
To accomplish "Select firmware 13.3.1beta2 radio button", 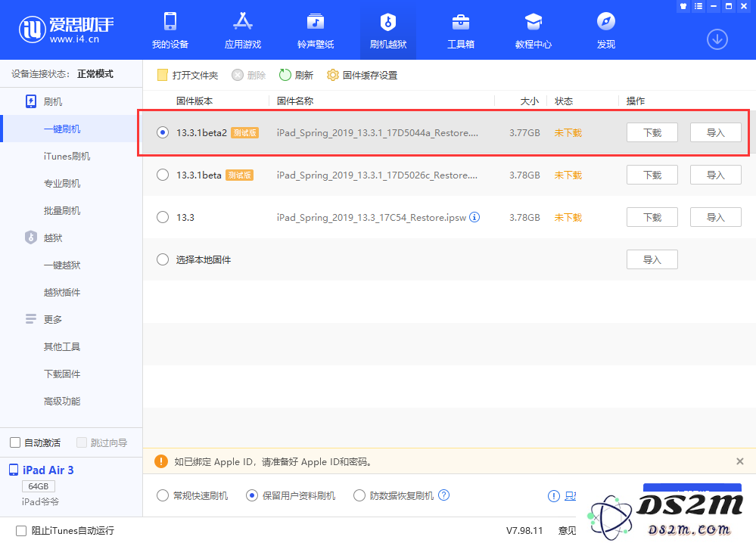I will tap(163, 132).
